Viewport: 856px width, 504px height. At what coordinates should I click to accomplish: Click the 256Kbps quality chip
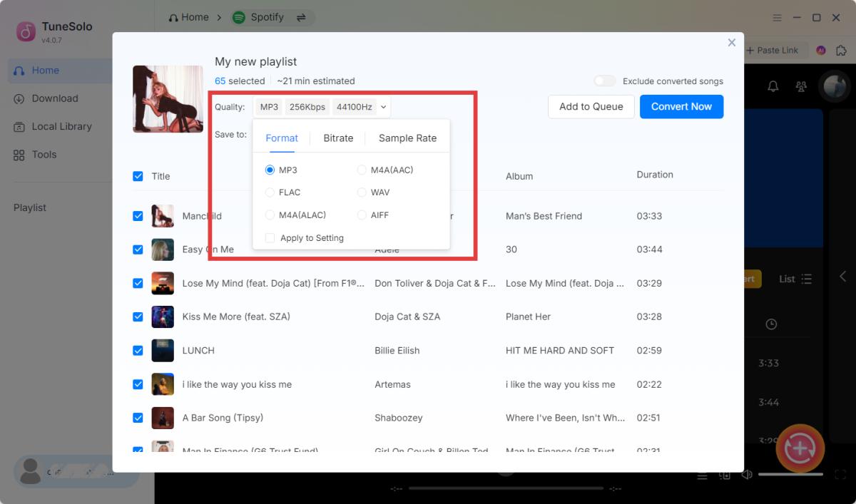tap(307, 107)
